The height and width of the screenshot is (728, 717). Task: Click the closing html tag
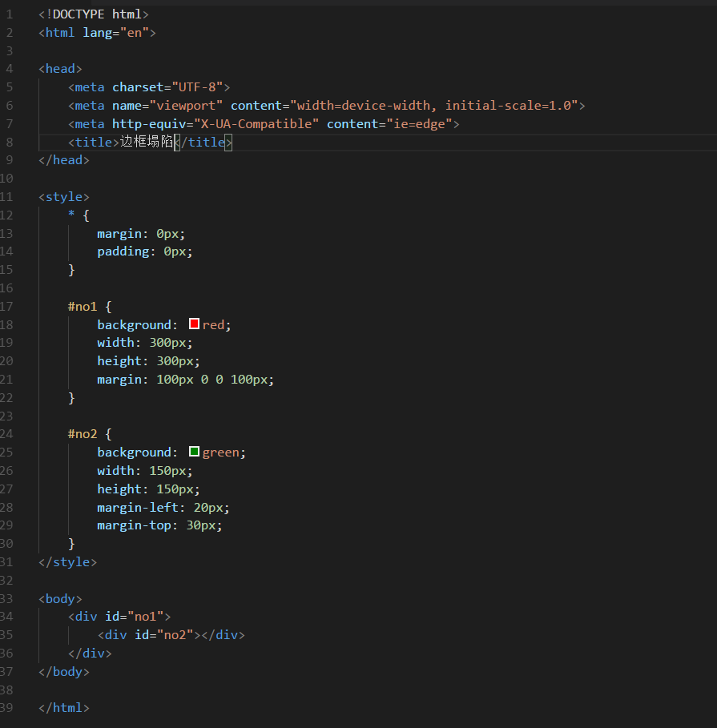[x=64, y=707]
